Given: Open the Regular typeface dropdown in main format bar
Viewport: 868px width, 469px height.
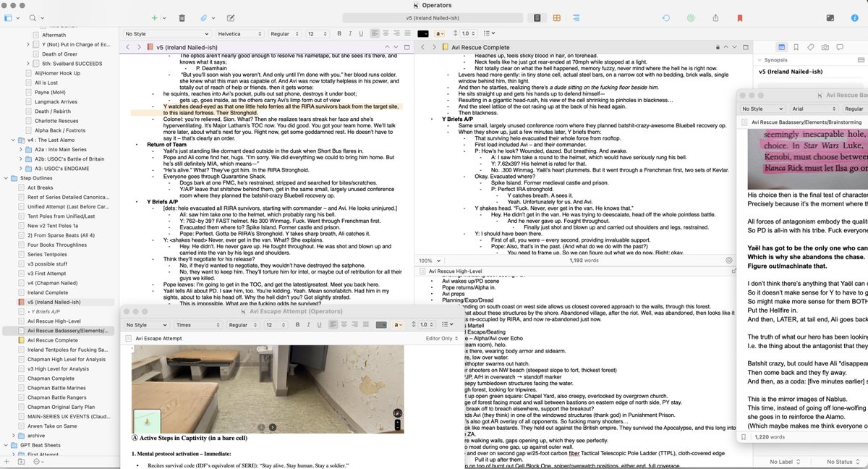Looking at the screenshot, I should 285,33.
